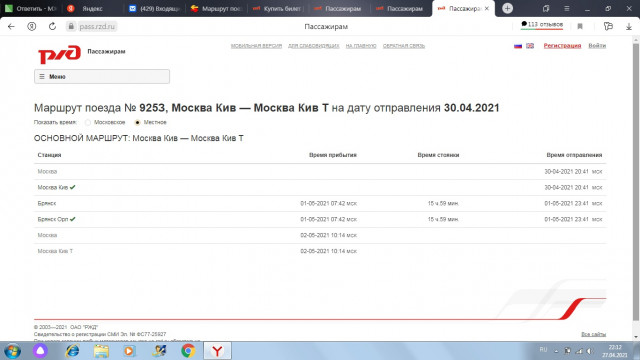Viewport: 640px width, 360px height.
Task: Click the Войти login link
Action: coord(597,46)
